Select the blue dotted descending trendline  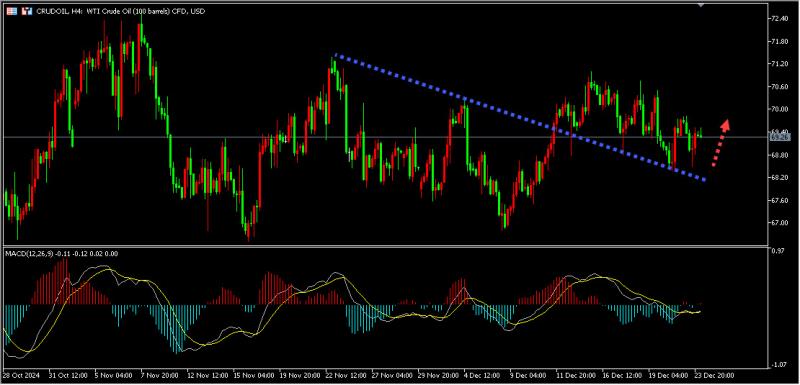[520, 117]
